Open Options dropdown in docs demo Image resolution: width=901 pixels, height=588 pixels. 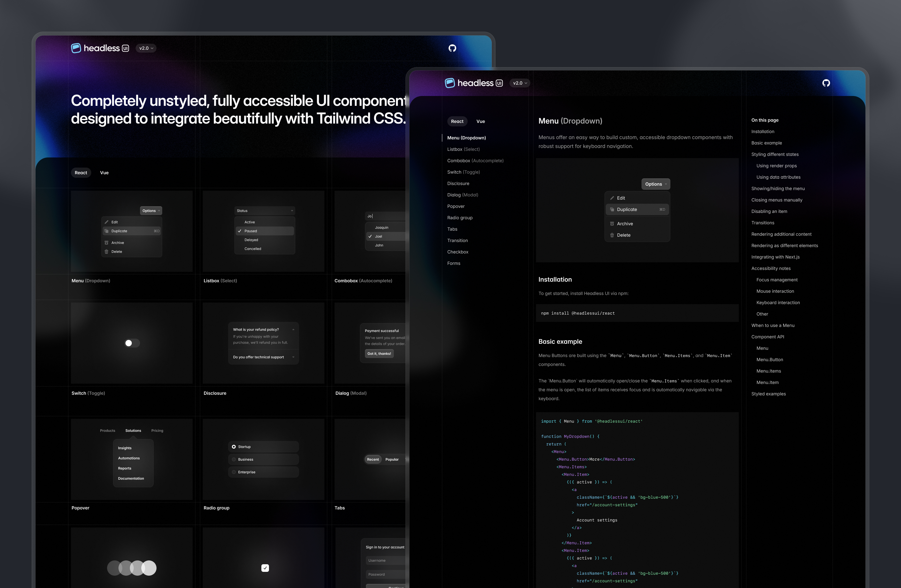(x=656, y=184)
